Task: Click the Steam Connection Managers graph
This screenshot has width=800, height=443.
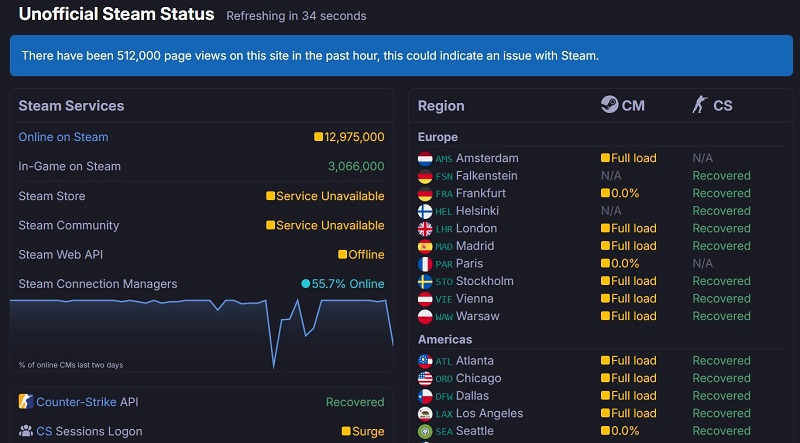Action: [x=200, y=330]
